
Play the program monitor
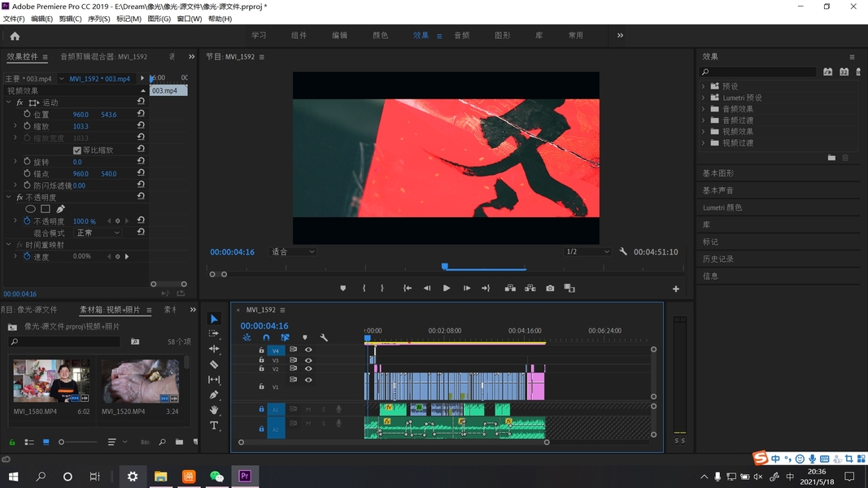tap(446, 288)
